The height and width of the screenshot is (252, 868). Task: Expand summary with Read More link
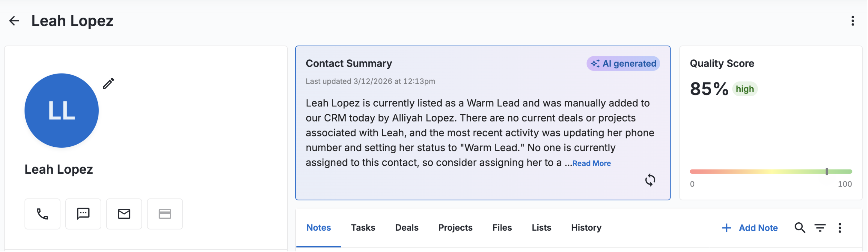tap(592, 163)
